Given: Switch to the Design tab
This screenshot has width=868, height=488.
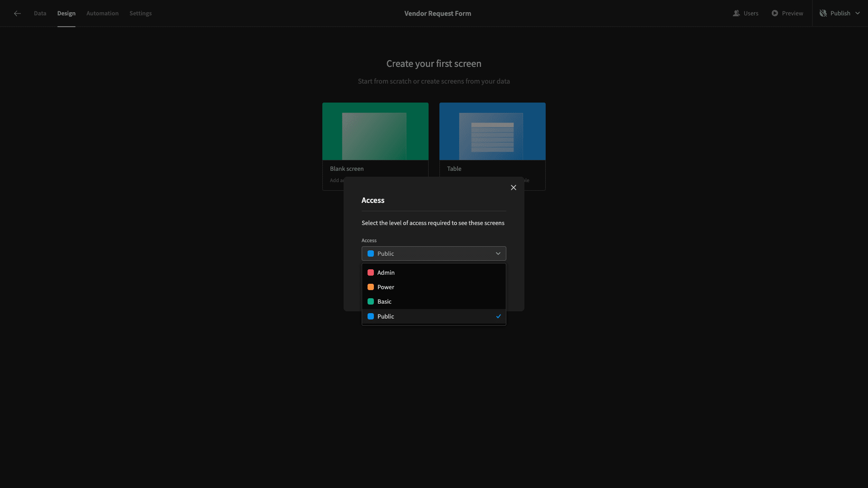Looking at the screenshot, I should pos(66,14).
